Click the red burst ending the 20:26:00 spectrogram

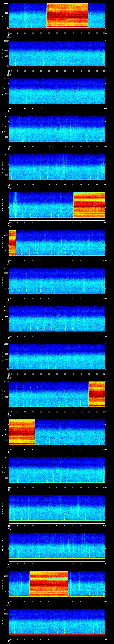point(89,204)
